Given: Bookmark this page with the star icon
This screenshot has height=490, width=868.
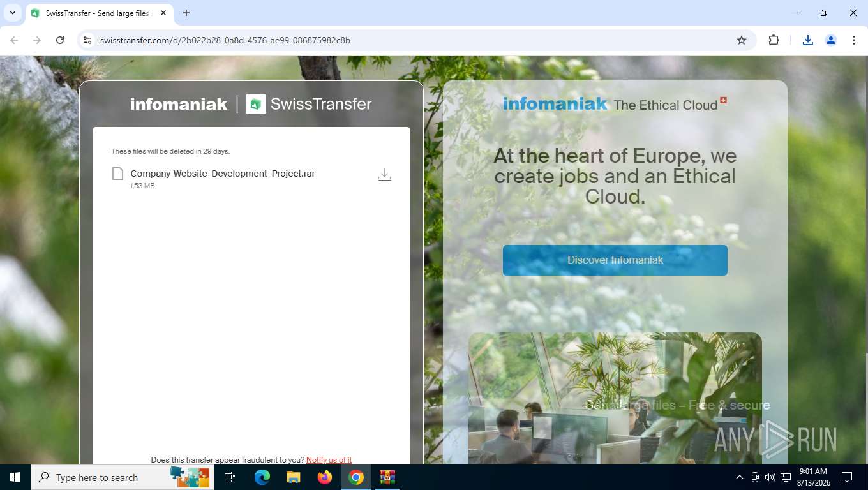Looking at the screenshot, I should 742,40.
